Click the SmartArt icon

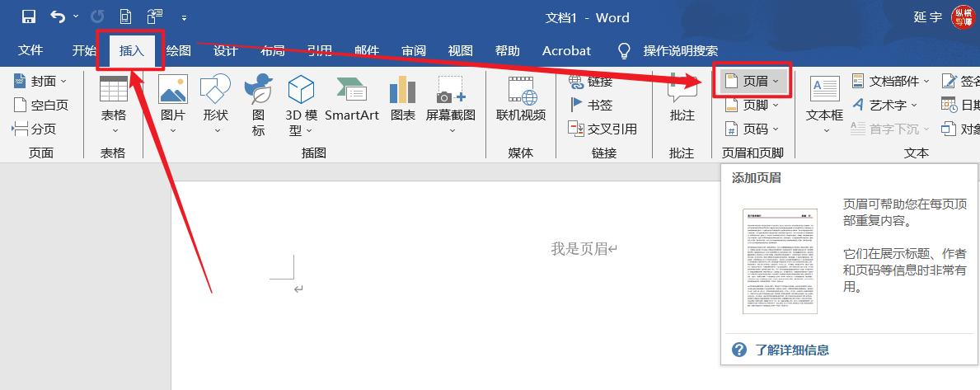pos(351,90)
